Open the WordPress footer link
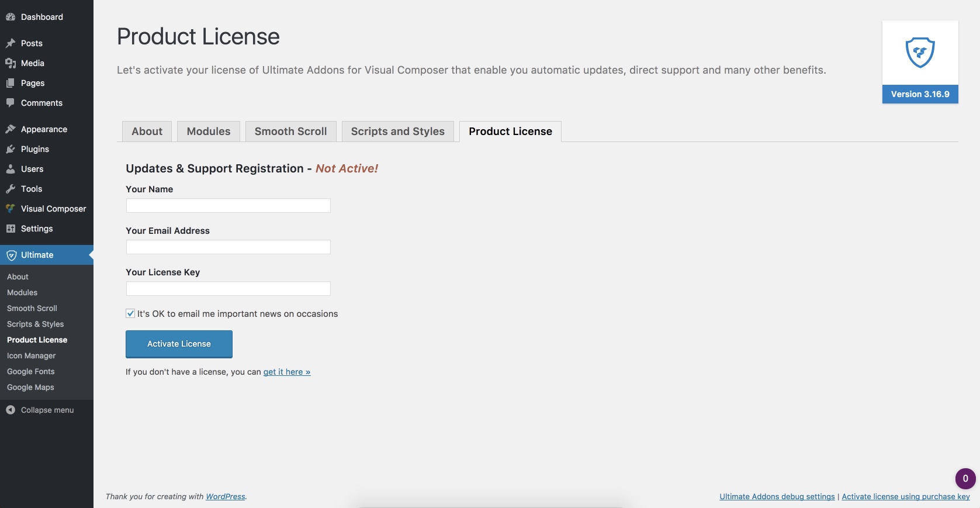The image size is (980, 508). pos(226,496)
